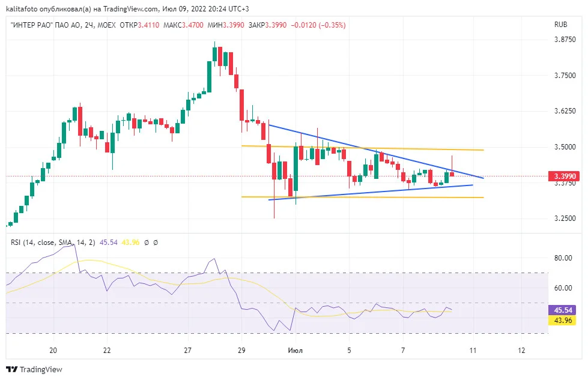Click the purple 45.54 tag on RSI scale
The width and height of the screenshot is (588, 380).
pos(563,310)
